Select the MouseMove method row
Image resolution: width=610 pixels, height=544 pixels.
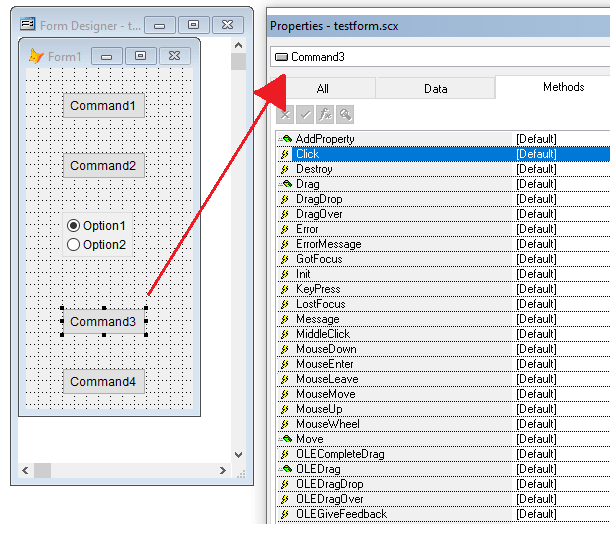pos(443,394)
